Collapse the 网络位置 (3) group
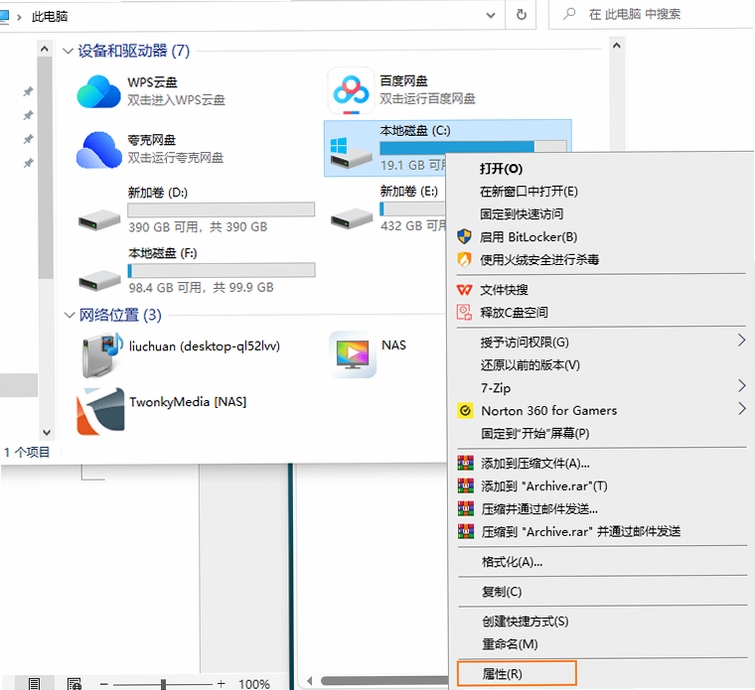This screenshot has height=690, width=755. coord(69,315)
